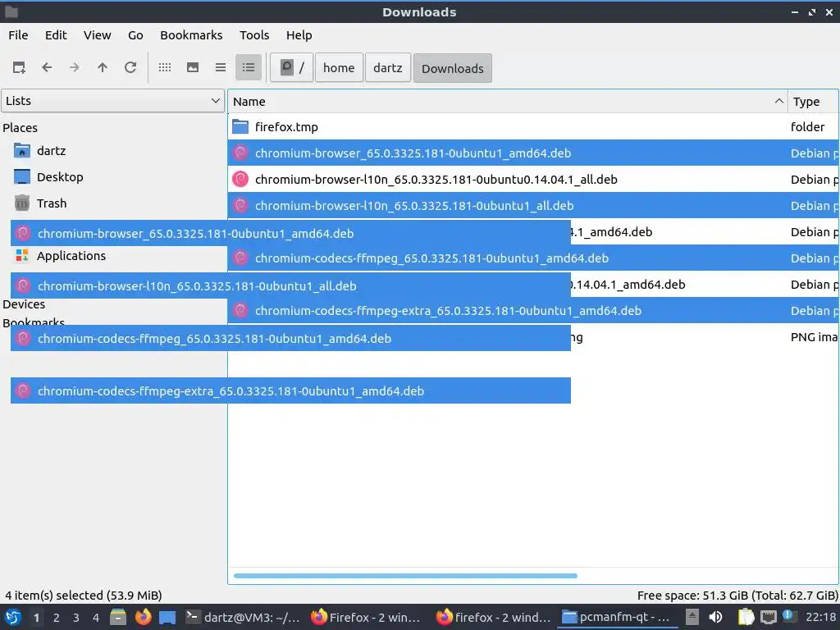Launch file manager from taskbar quick launch

click(x=118, y=617)
